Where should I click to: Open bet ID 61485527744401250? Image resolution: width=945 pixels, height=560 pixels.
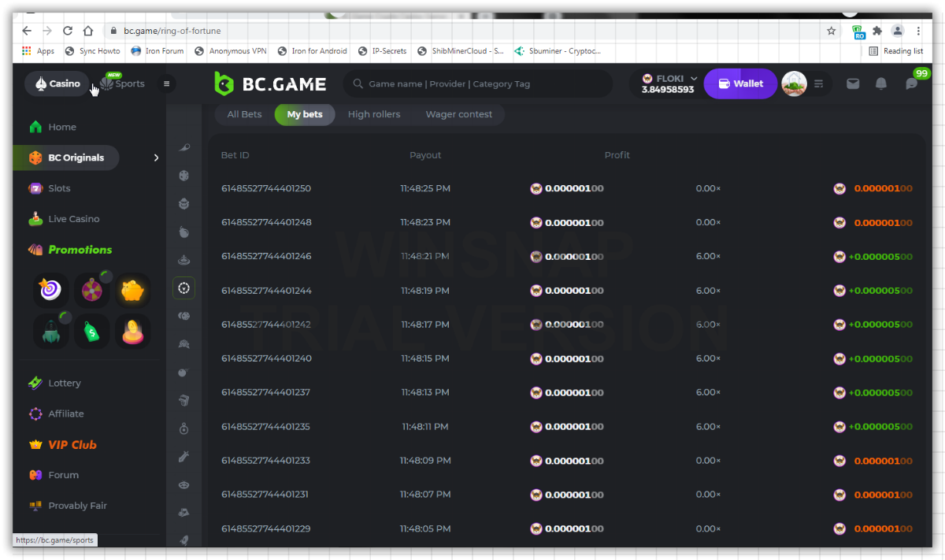pos(266,188)
